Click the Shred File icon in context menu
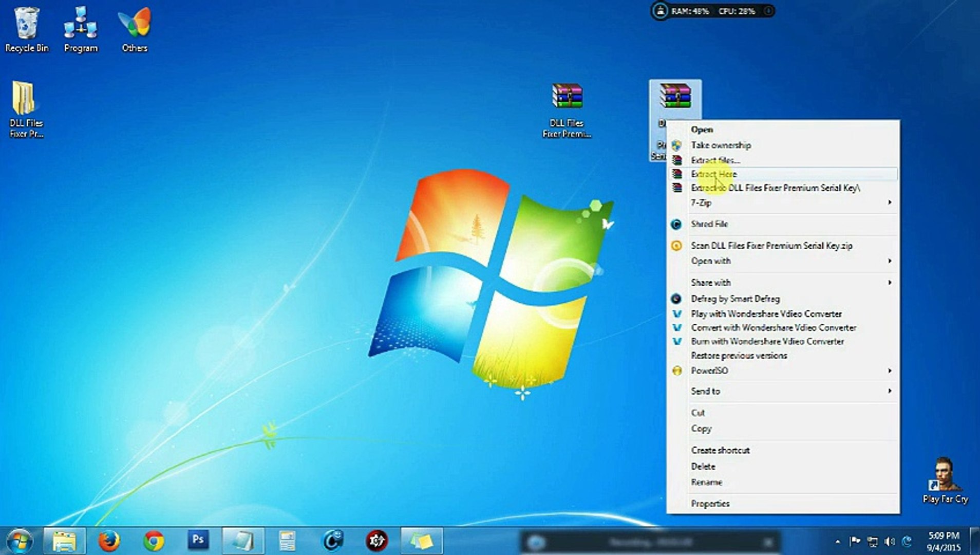The width and height of the screenshot is (980, 555). (x=677, y=224)
